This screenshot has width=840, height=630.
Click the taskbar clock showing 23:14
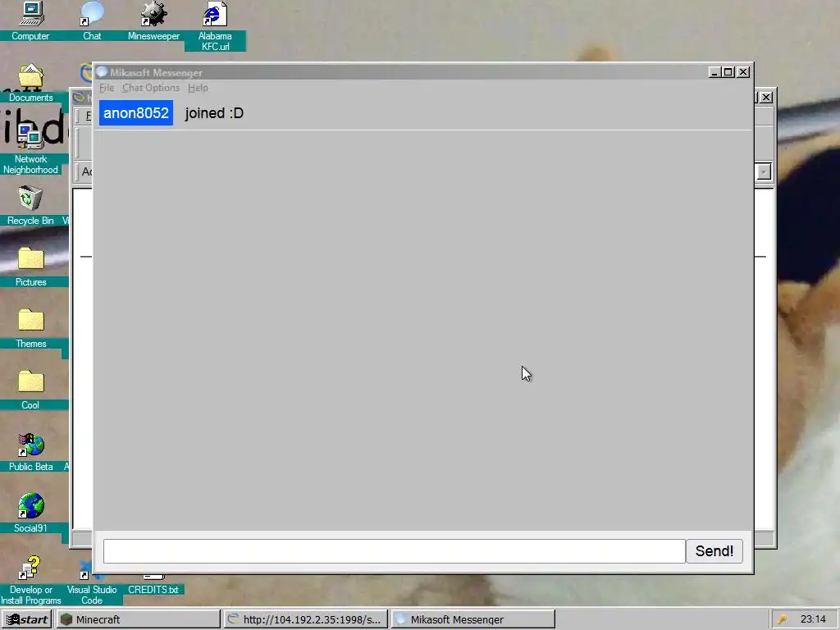click(813, 619)
